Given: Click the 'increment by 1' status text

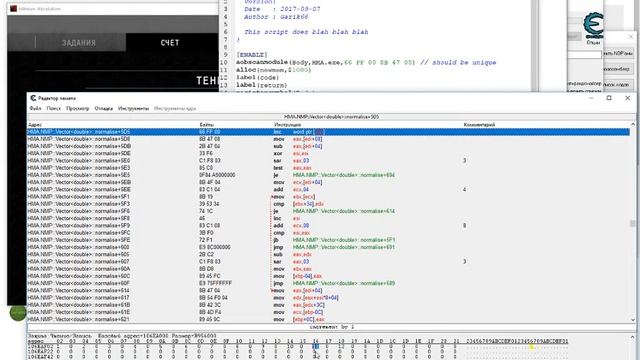Looking at the screenshot, I should pyautogui.click(x=331, y=327).
